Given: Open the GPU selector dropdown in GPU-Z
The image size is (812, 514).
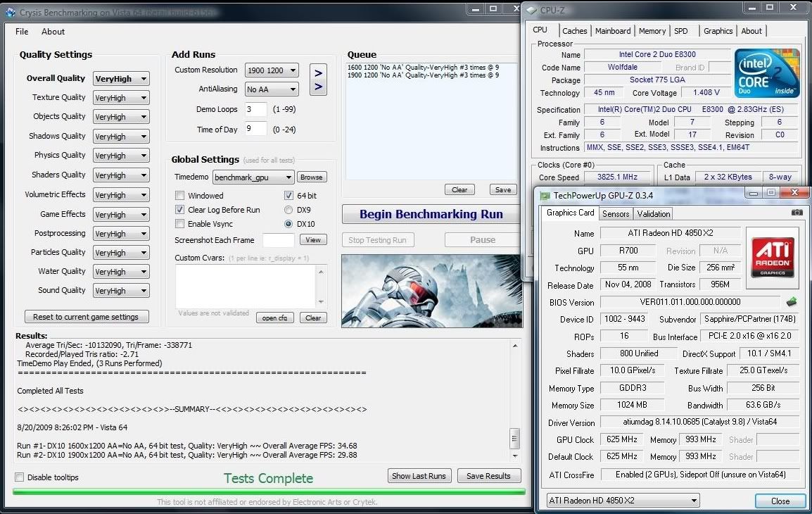Looking at the screenshot, I should click(x=623, y=501).
